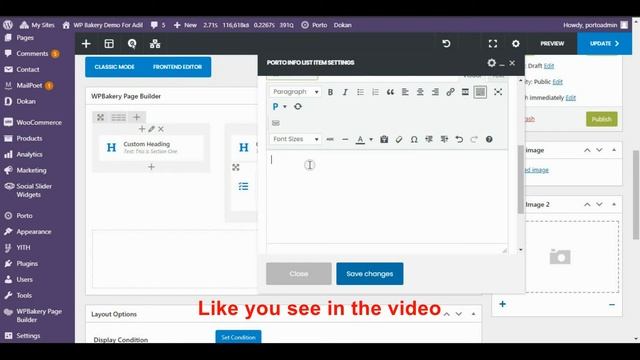640x360 pixels.
Task: Click the envelope icon in editor toolbar
Action: [x=276, y=123]
